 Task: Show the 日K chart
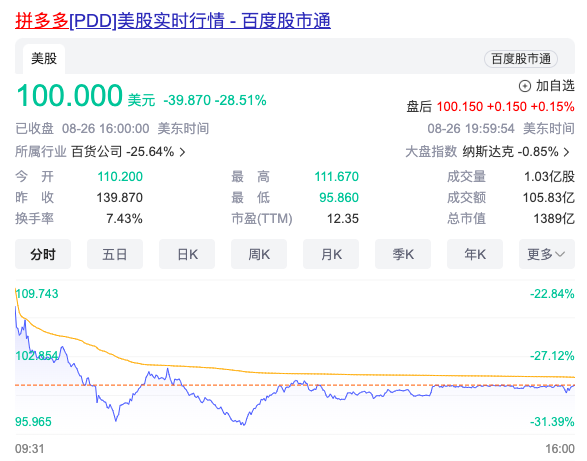click(x=187, y=254)
